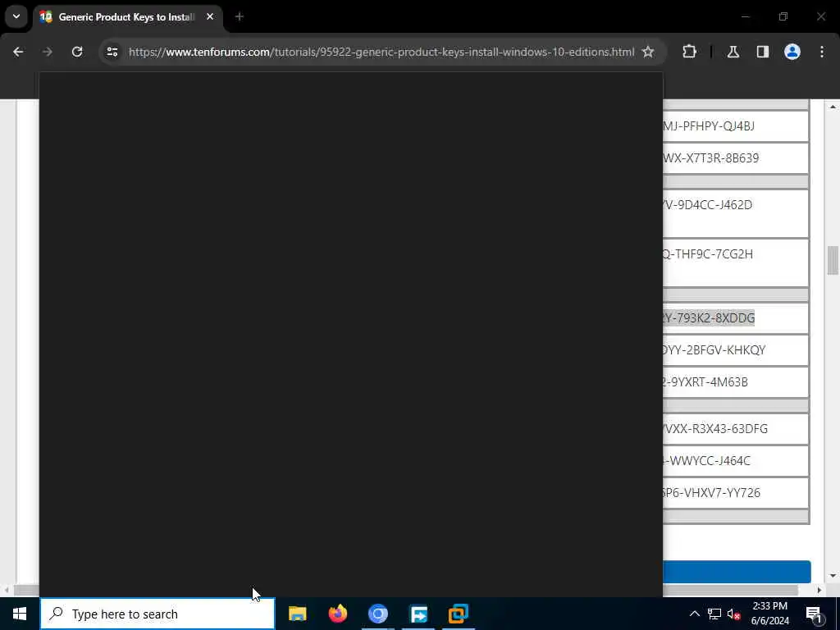Switch to Chrome in the taskbar
The image size is (840, 630).
point(377,614)
